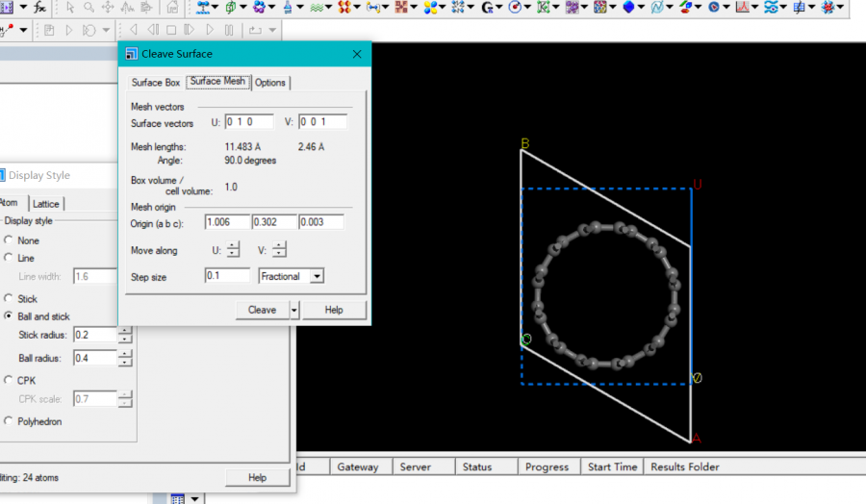This screenshot has width=866, height=504.
Task: Switch to the Surface Mesh tab
Action: [218, 81]
